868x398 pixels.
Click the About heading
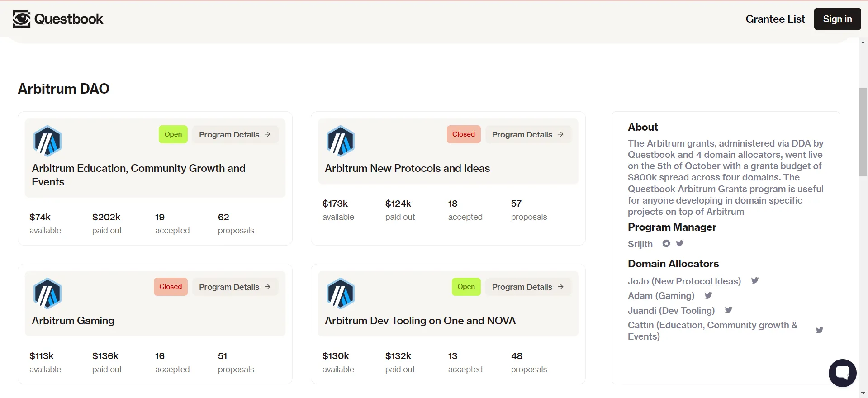pos(643,127)
